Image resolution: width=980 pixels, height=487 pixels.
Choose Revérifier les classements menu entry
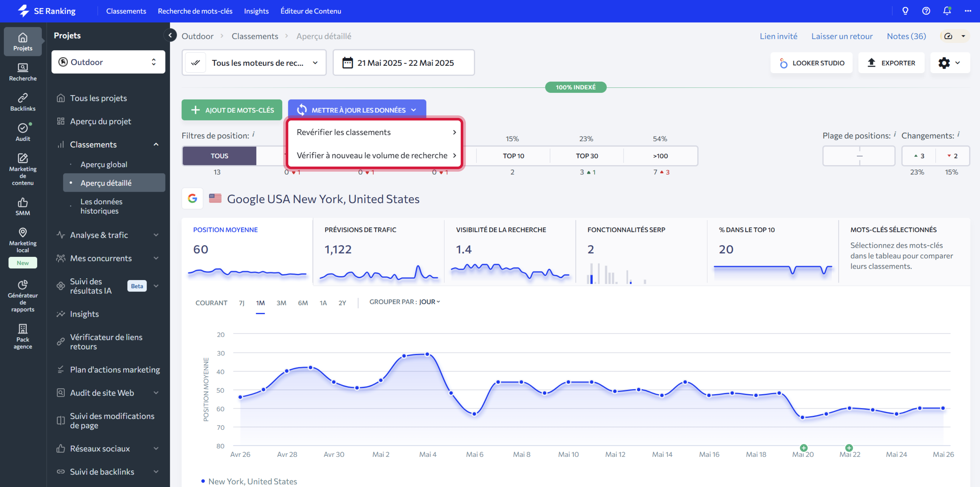375,132
